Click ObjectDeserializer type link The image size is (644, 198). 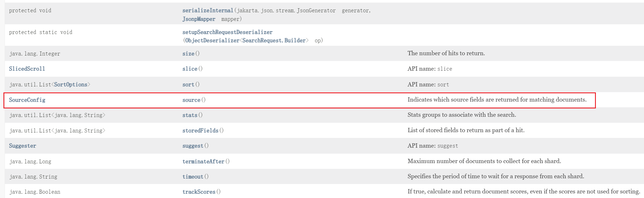tap(212, 41)
